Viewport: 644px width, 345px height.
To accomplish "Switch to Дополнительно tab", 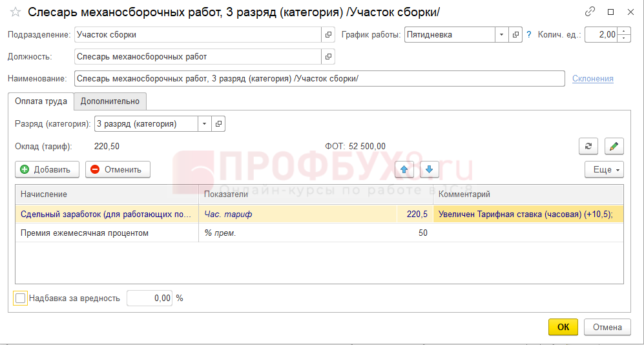I will 110,101.
